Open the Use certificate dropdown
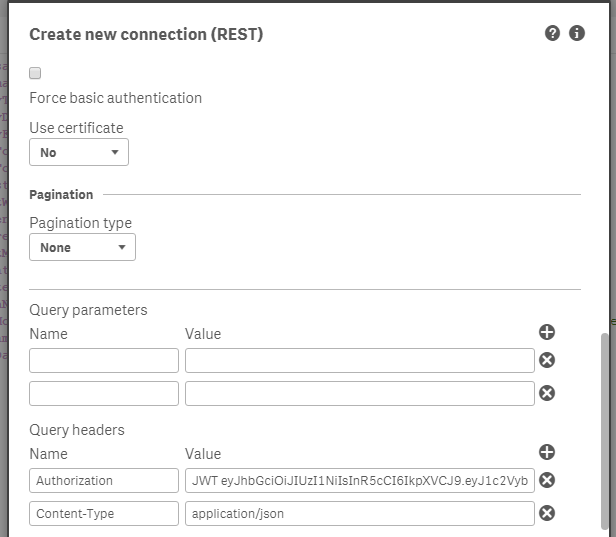Image resolution: width=616 pixels, height=537 pixels. pyautogui.click(x=79, y=153)
